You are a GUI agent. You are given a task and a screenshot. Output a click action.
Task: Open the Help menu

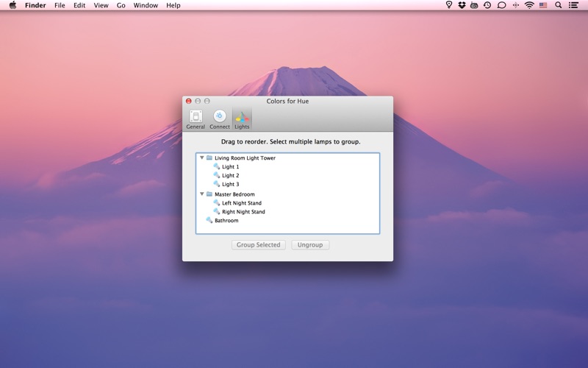pos(173,5)
